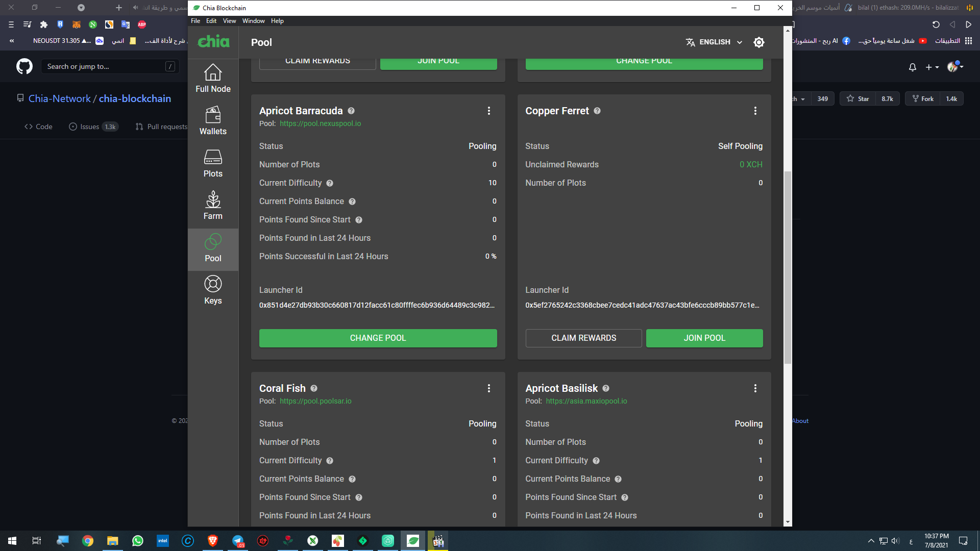Open WhatsApp from the taskbar

[138, 541]
